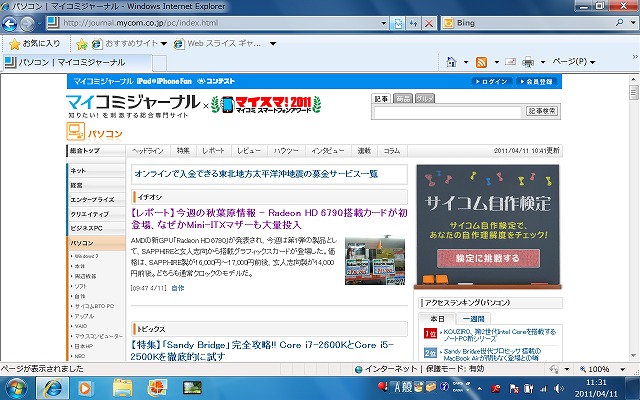Open the search provider dropdown arrow
The width and height of the screenshot is (640, 400).
633,23
